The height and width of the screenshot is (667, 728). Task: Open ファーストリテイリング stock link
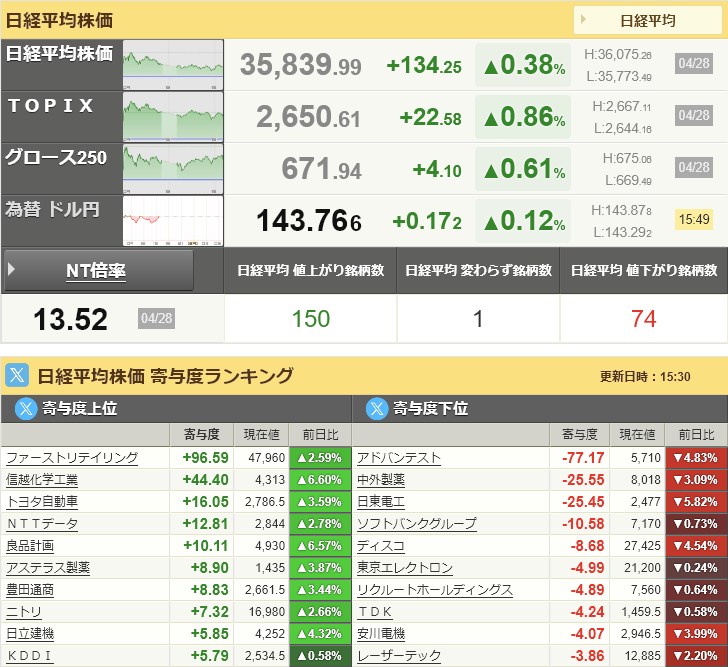(x=72, y=458)
